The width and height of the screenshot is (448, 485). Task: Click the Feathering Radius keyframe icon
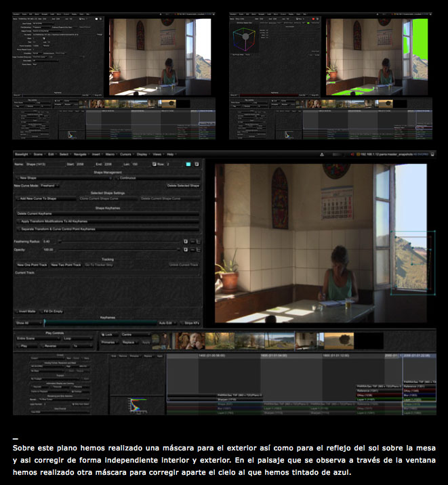(185, 241)
